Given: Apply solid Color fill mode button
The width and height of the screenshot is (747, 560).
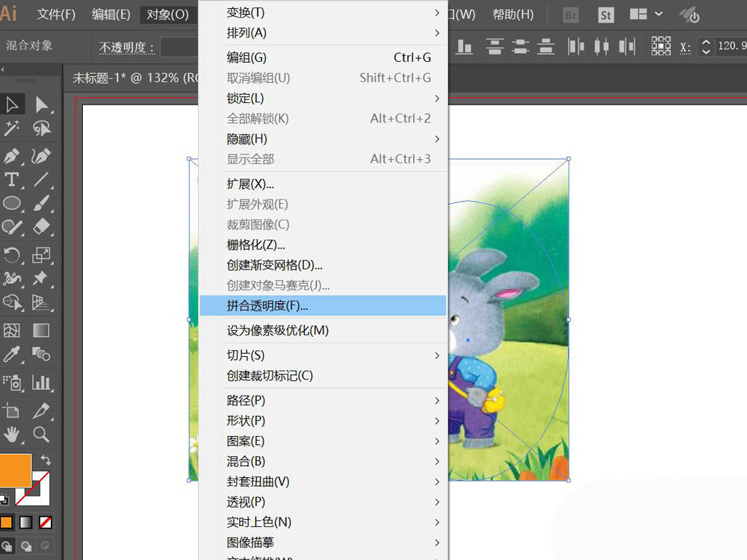Looking at the screenshot, I should click(6, 523).
